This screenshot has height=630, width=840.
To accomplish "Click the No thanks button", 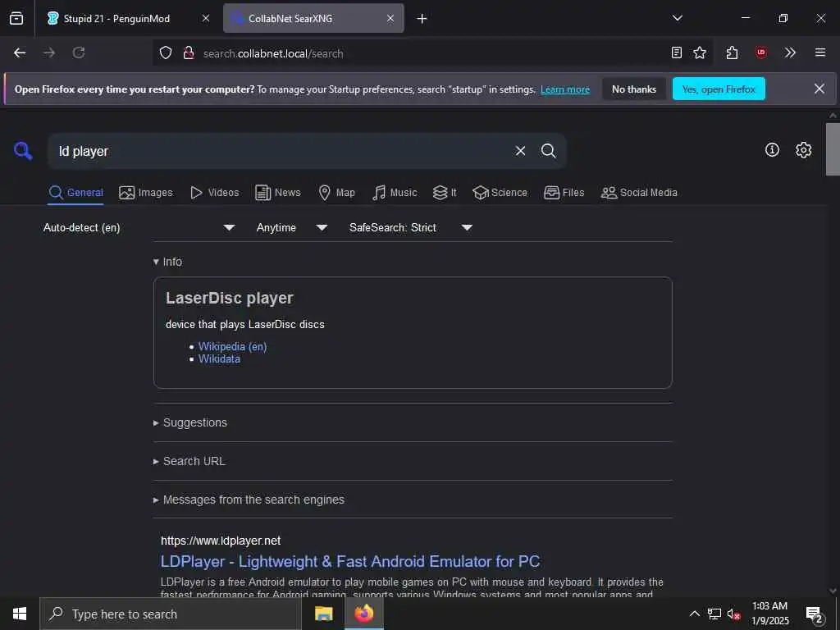I will 634,89.
